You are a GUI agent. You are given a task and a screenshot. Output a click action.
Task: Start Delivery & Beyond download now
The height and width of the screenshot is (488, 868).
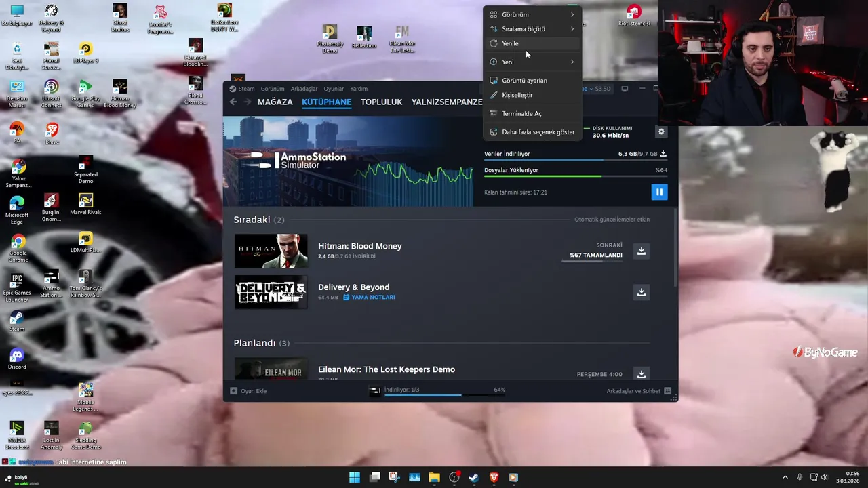pos(641,292)
